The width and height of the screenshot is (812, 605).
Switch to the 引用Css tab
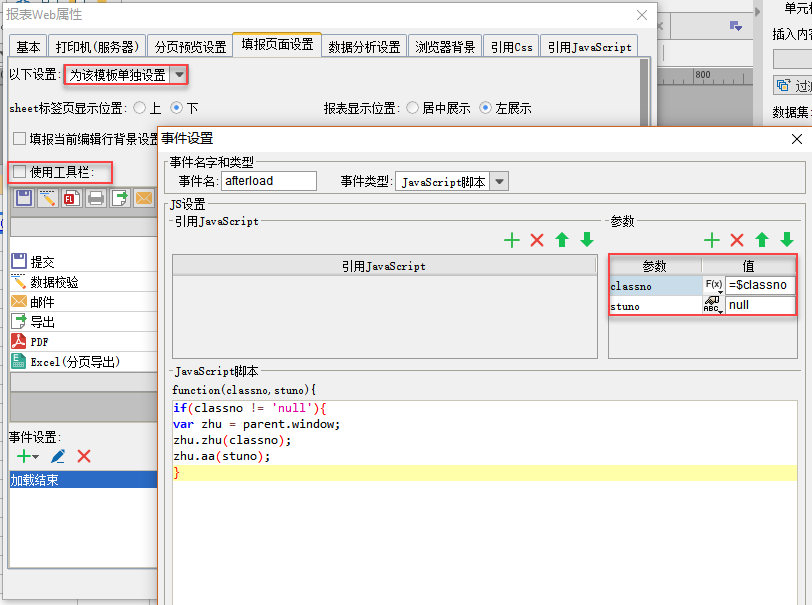[x=511, y=47]
